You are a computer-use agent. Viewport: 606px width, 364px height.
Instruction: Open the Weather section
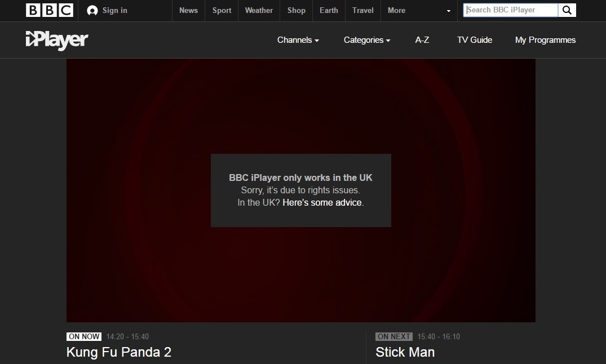259,11
